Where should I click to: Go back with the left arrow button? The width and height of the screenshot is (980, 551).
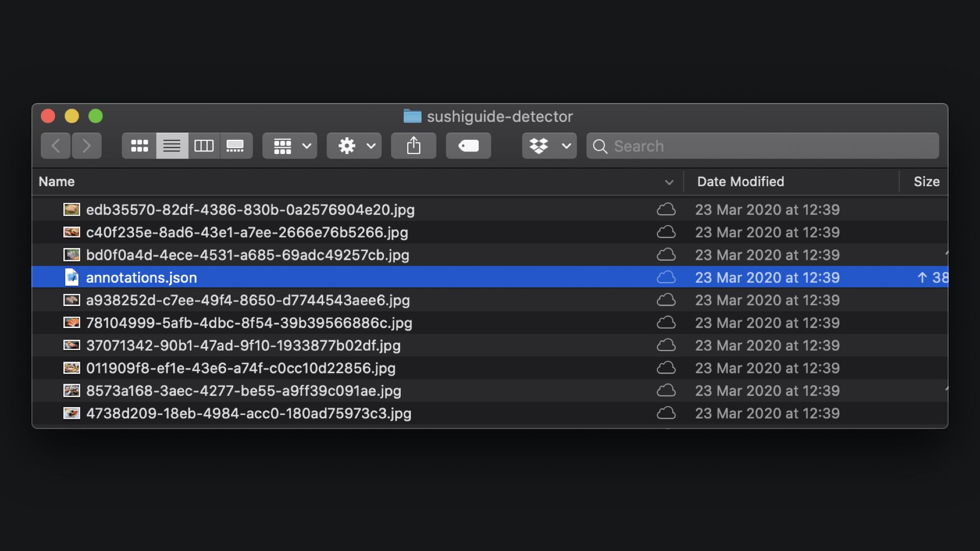click(x=56, y=146)
